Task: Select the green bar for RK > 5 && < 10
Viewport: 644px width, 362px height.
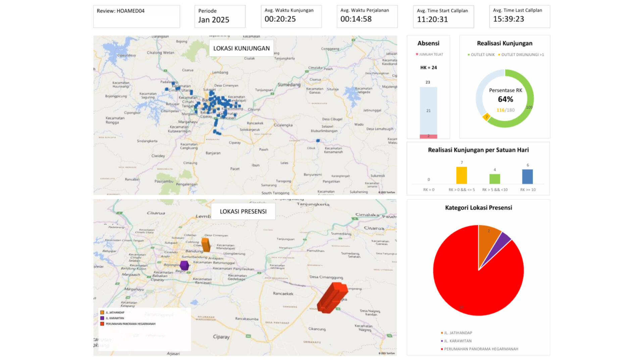Action: click(x=495, y=179)
